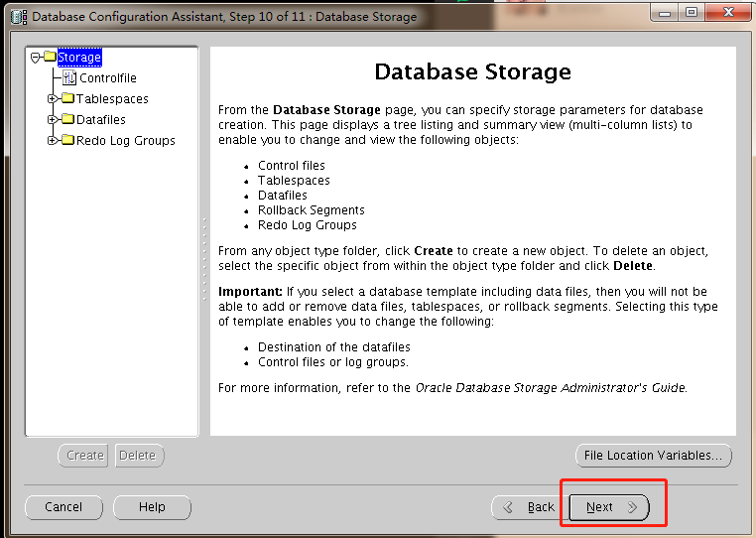Click the Delete button

140,456
